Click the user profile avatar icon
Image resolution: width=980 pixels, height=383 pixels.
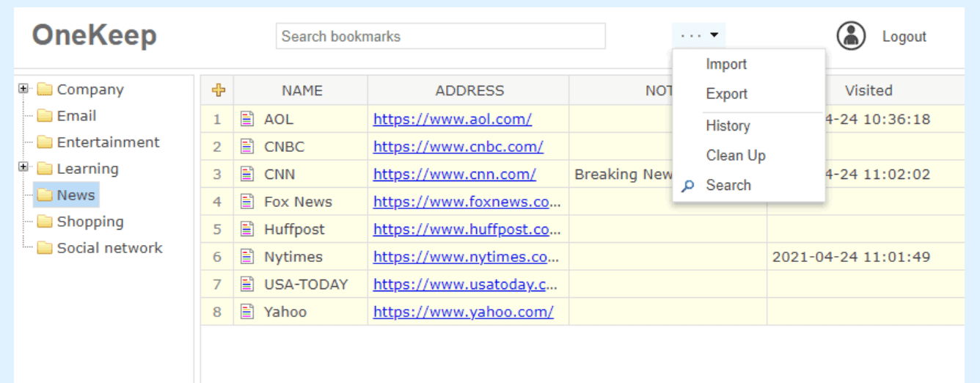click(851, 36)
